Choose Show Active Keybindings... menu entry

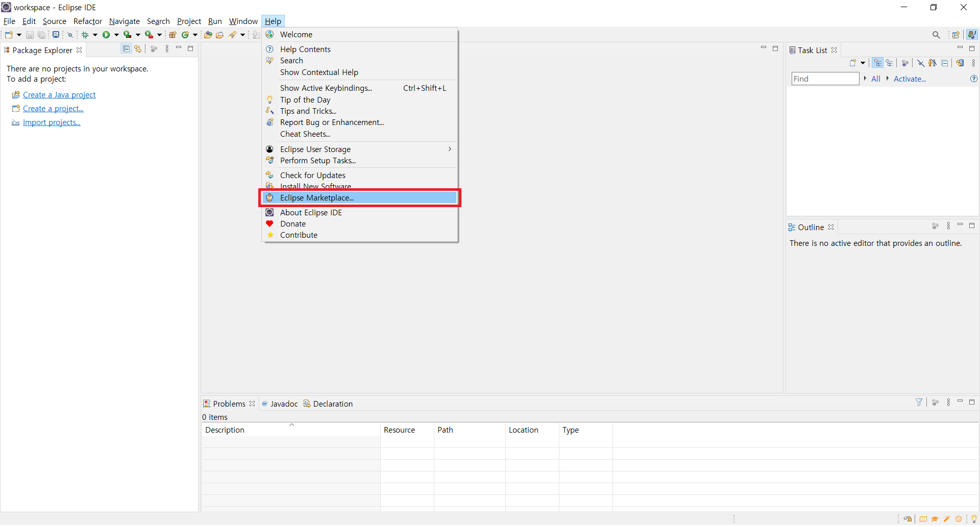(360, 88)
